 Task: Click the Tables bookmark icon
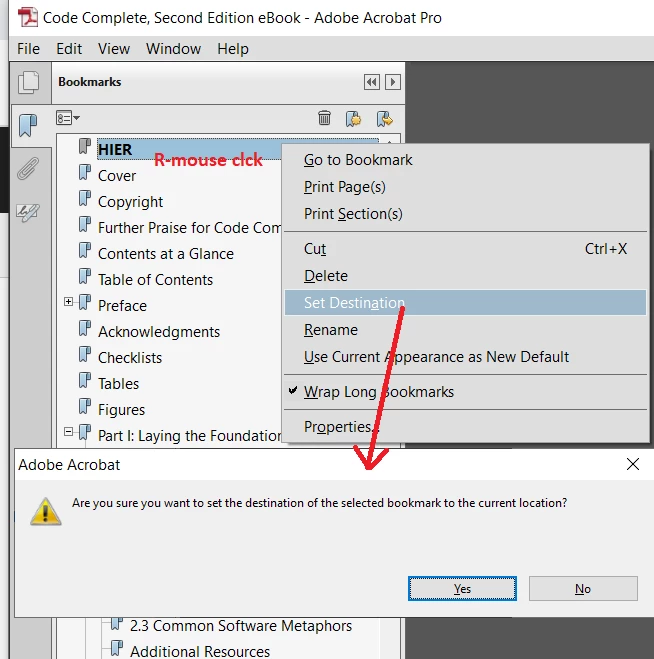coord(85,381)
